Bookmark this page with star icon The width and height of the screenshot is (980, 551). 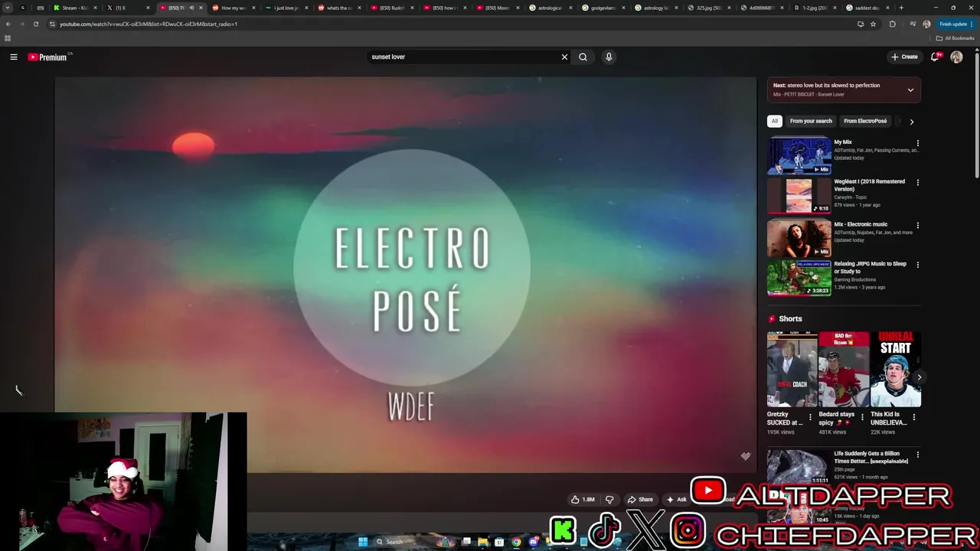pos(873,24)
